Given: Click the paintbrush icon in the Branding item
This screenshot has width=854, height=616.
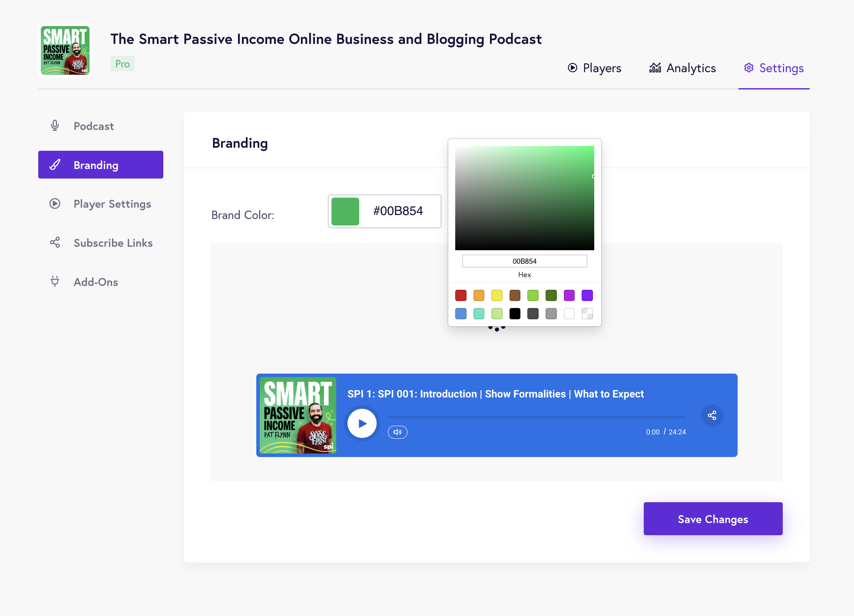Looking at the screenshot, I should [55, 165].
